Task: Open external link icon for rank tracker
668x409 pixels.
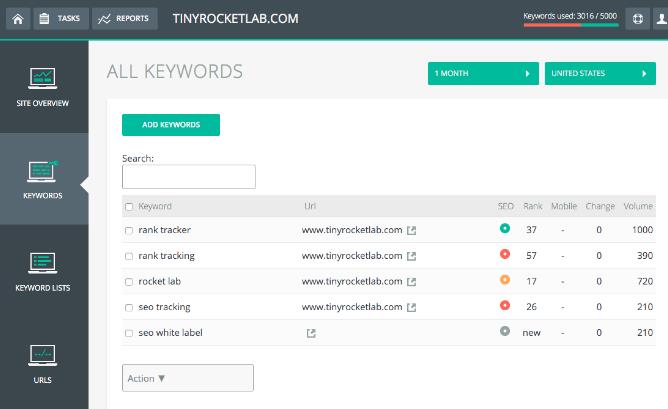Action: [x=411, y=230]
